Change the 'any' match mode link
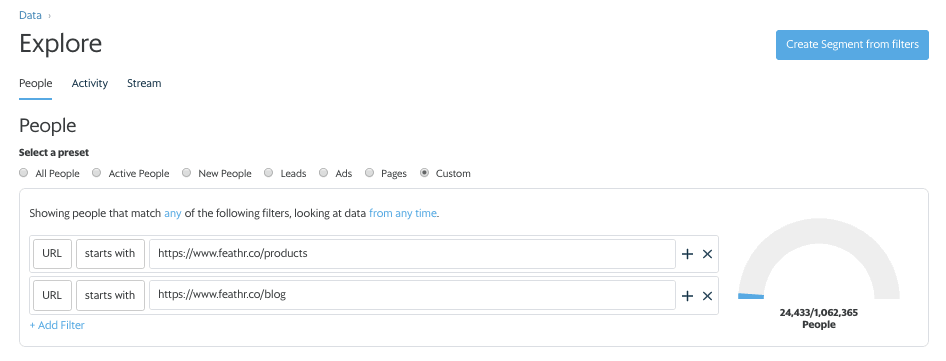 click(x=173, y=213)
